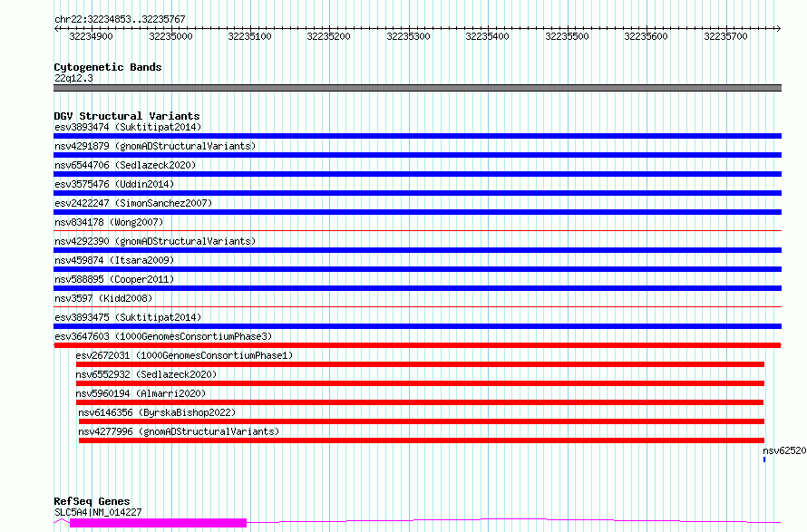Open esv2422247 (SimonSanchez2007) variant label
Viewport: 807px width, 532px height.
pos(133,203)
